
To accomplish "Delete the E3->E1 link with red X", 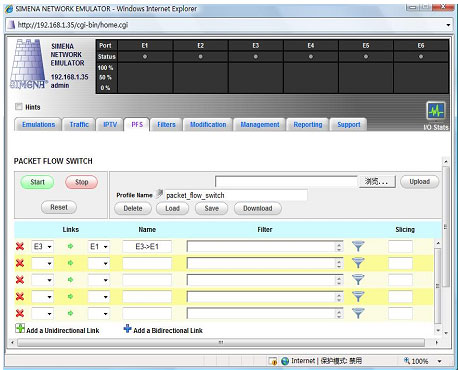I will coord(20,246).
